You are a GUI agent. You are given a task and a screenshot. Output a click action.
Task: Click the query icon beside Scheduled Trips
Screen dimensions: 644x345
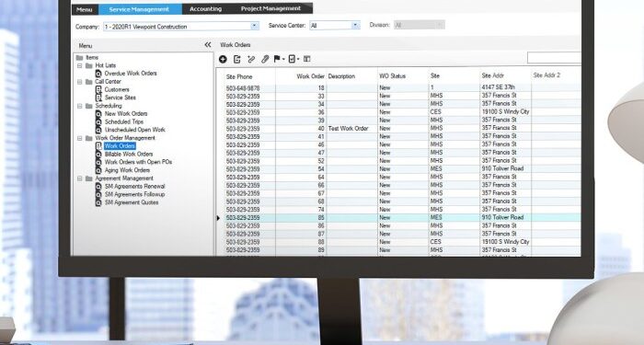tap(98, 122)
